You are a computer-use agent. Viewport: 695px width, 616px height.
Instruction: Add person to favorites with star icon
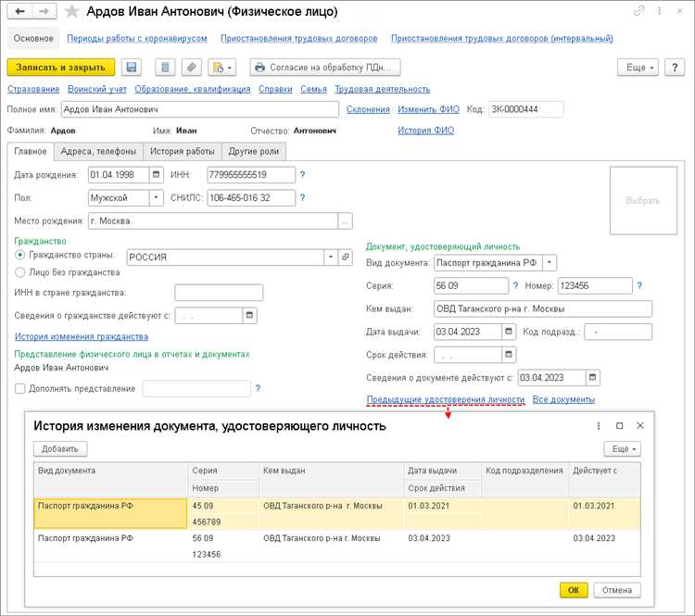72,12
